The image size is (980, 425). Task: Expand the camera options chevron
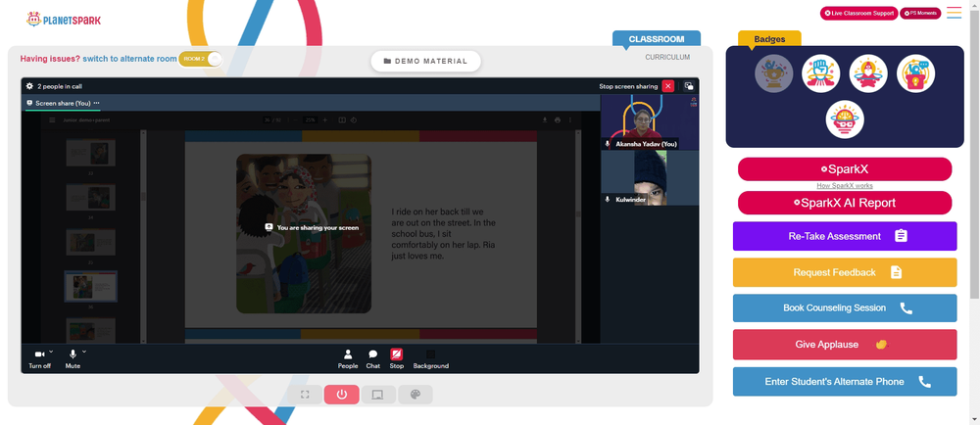tap(51, 351)
